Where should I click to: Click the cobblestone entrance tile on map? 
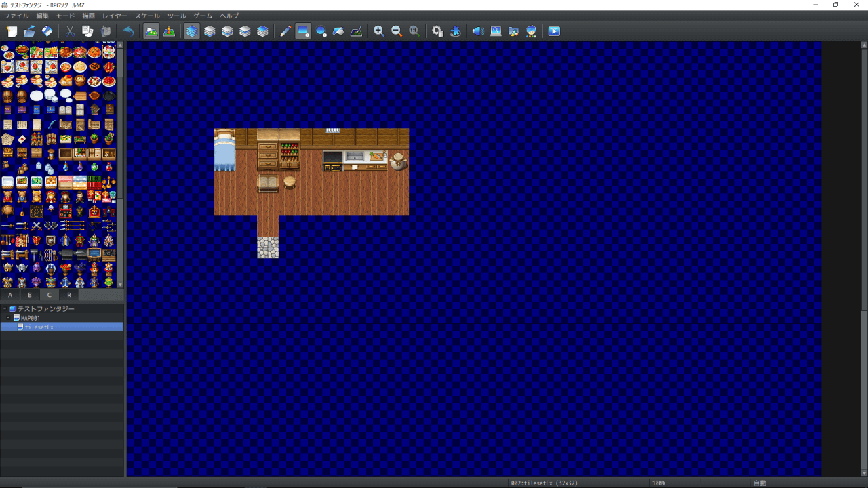point(268,247)
